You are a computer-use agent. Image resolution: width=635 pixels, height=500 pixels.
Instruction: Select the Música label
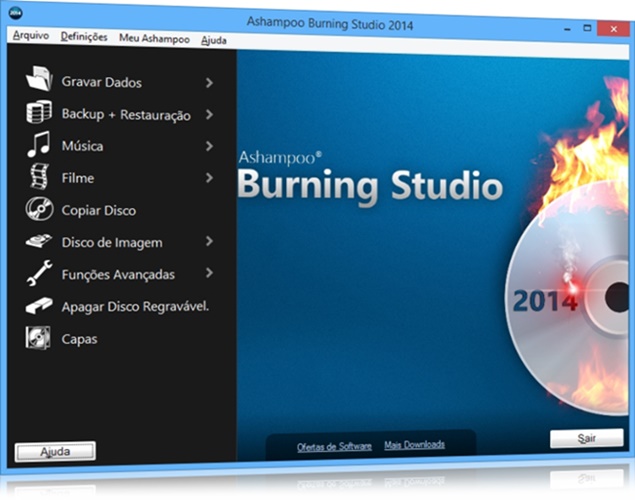point(82,146)
